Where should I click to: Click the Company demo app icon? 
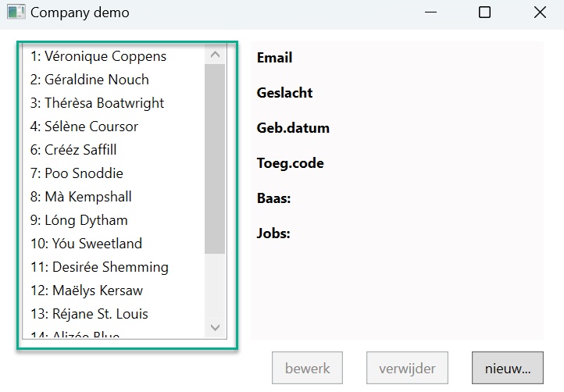click(16, 12)
